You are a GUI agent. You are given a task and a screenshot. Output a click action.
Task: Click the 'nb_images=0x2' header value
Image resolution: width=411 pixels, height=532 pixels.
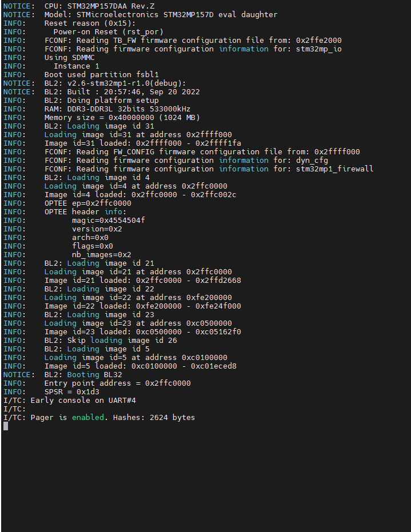pyautogui.click(x=102, y=255)
